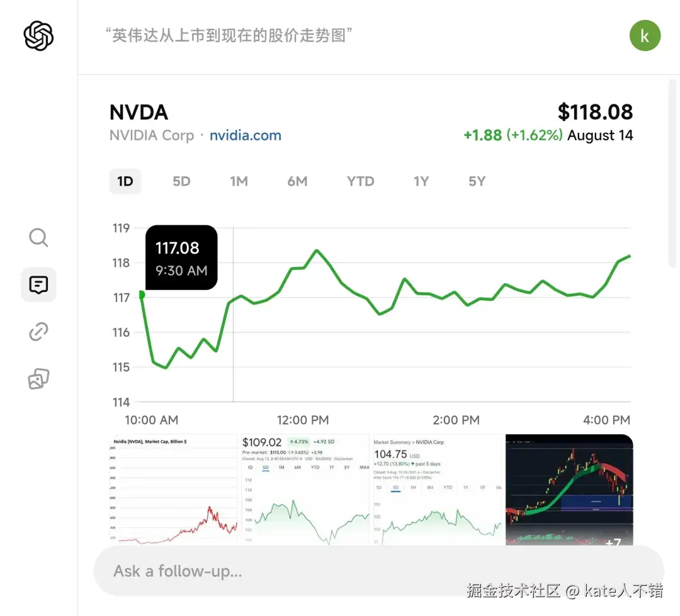680x616 pixels.
Task: Select the YTD range tab
Action: coord(360,181)
